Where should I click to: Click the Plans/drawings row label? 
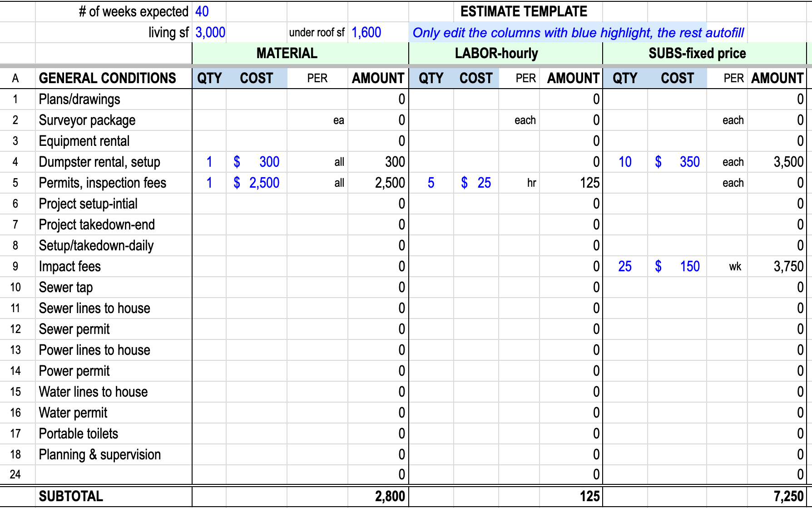click(79, 99)
